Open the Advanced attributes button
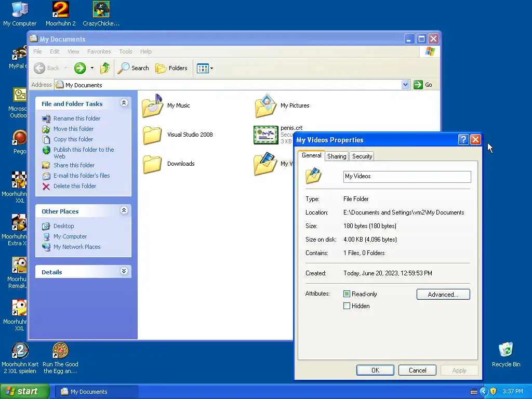Image resolution: width=532 pixels, height=399 pixels. pos(443,294)
